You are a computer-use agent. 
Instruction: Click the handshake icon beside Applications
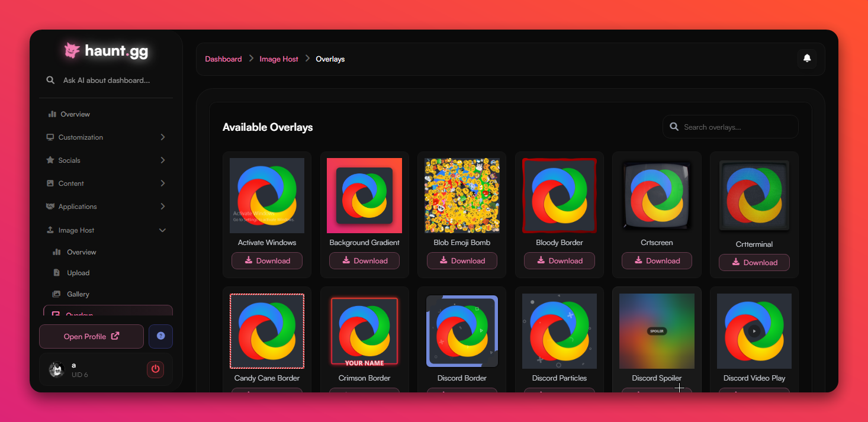tap(50, 207)
